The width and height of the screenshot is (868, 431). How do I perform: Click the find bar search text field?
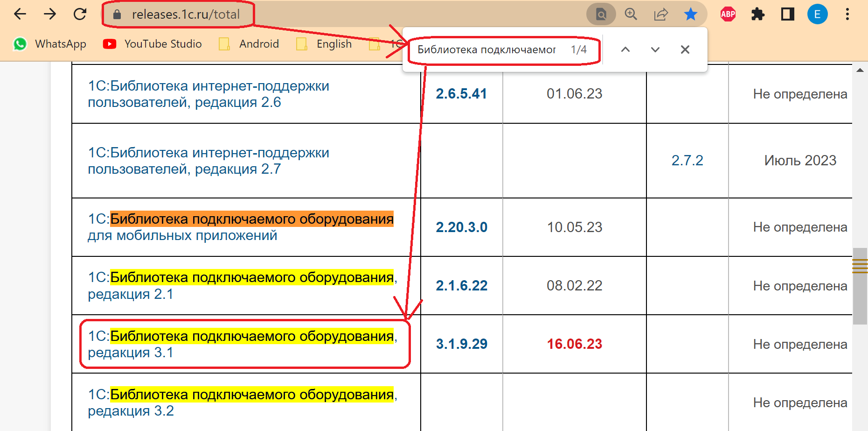click(x=486, y=49)
